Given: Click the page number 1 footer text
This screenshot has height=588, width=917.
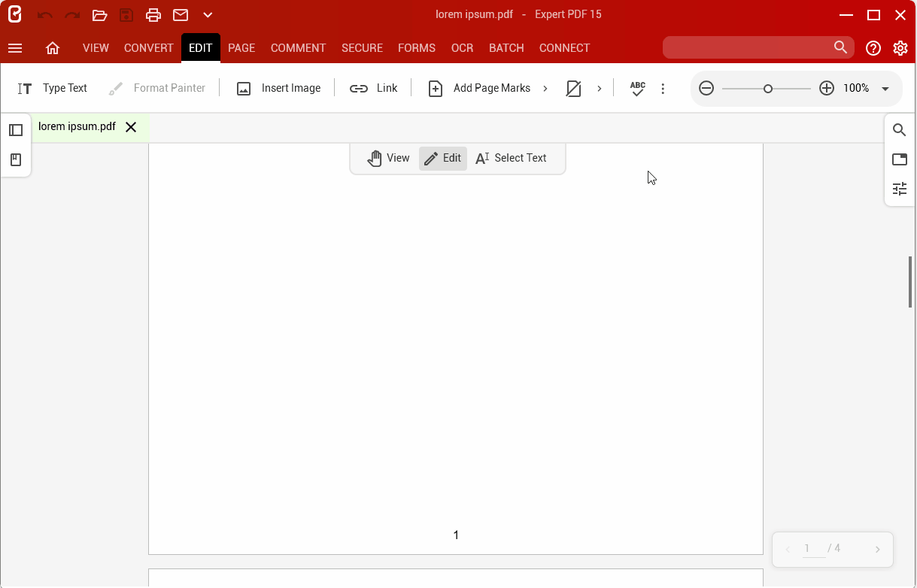Looking at the screenshot, I should tap(456, 535).
